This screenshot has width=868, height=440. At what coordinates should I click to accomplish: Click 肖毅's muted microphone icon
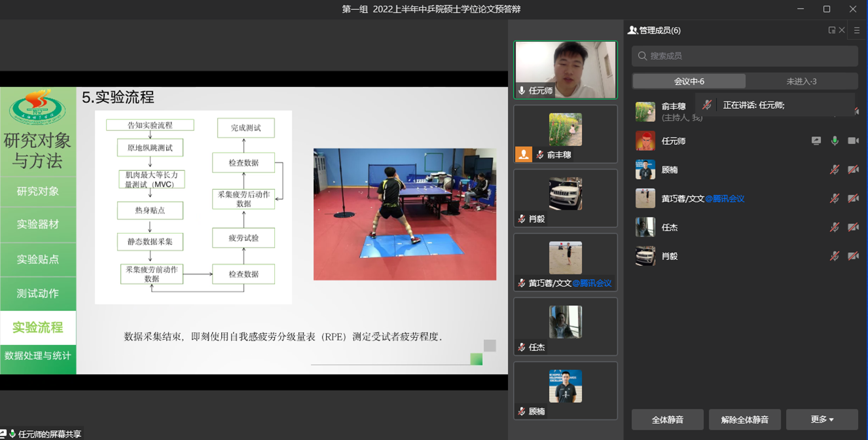click(835, 256)
